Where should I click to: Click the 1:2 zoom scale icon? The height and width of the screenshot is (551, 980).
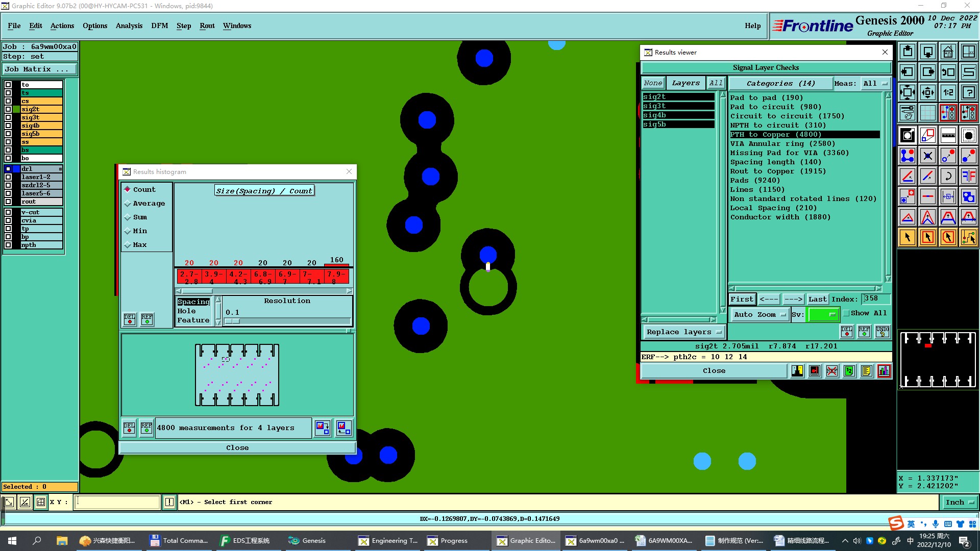click(x=948, y=92)
